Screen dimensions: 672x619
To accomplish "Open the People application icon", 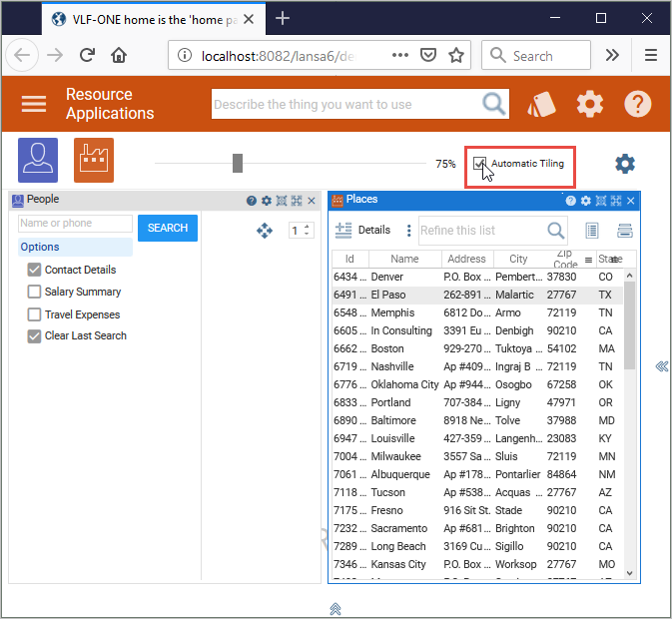I will (x=38, y=160).
